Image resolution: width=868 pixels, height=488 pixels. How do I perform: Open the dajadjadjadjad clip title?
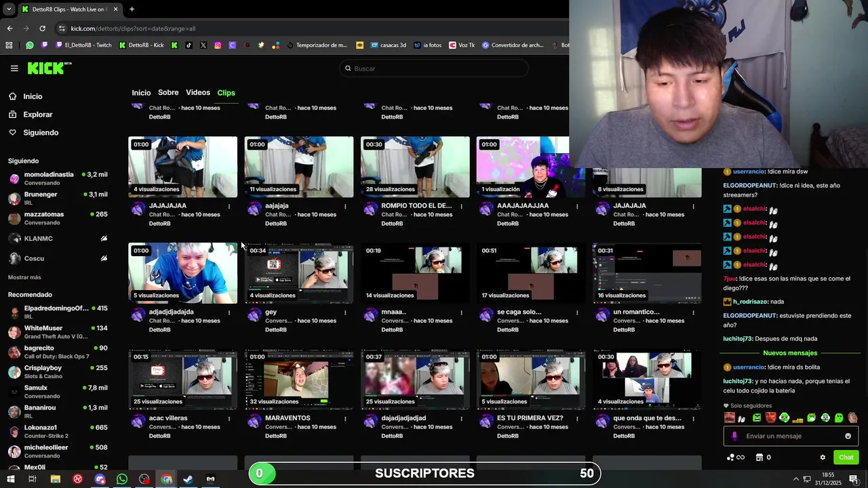tap(403, 418)
